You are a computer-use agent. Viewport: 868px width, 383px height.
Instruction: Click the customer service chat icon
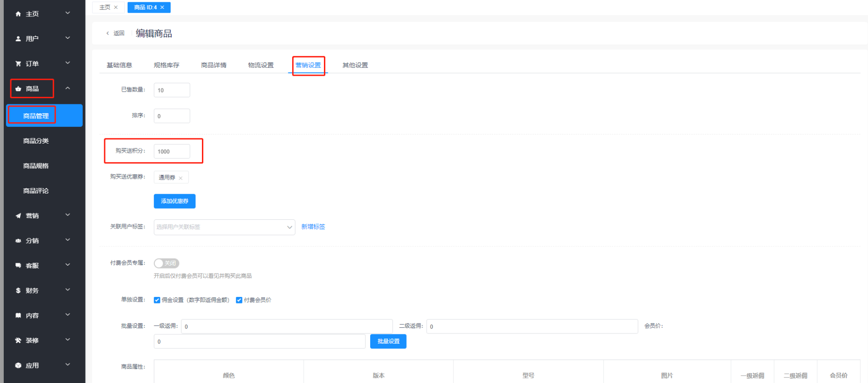[x=18, y=266]
